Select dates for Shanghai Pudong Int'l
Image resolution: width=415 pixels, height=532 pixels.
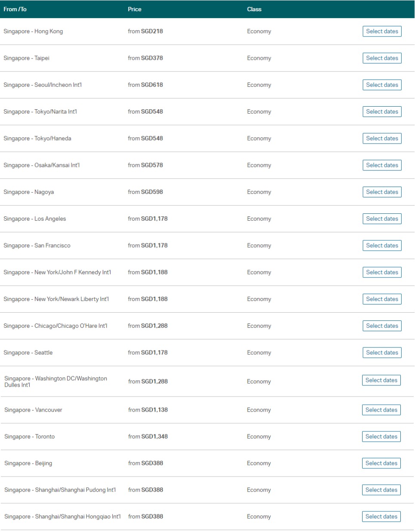pyautogui.click(x=381, y=490)
